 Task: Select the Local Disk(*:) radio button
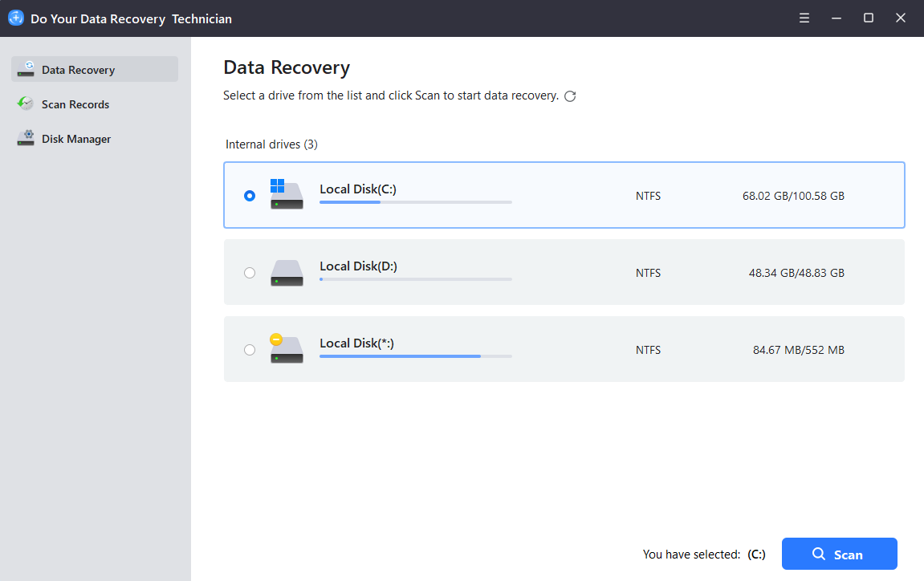click(250, 350)
